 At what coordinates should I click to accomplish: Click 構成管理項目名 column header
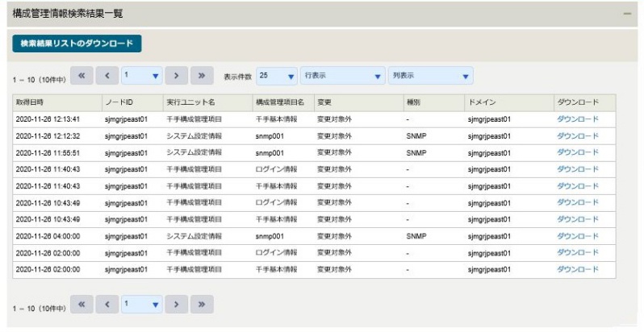click(283, 102)
